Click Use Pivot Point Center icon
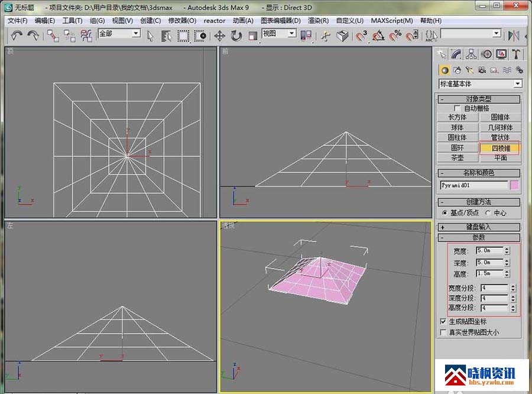Image resolution: width=532 pixels, height=394 pixels. 306,36
